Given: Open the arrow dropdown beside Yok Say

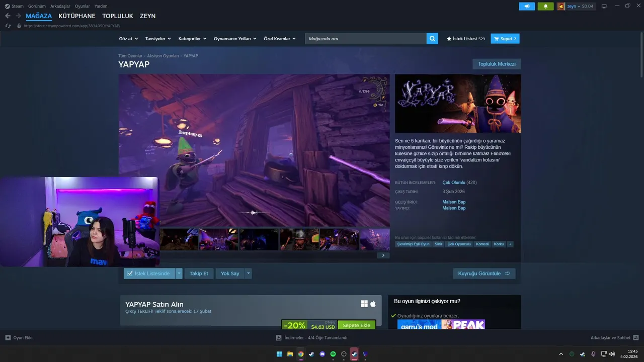Looking at the screenshot, I should [x=248, y=274].
